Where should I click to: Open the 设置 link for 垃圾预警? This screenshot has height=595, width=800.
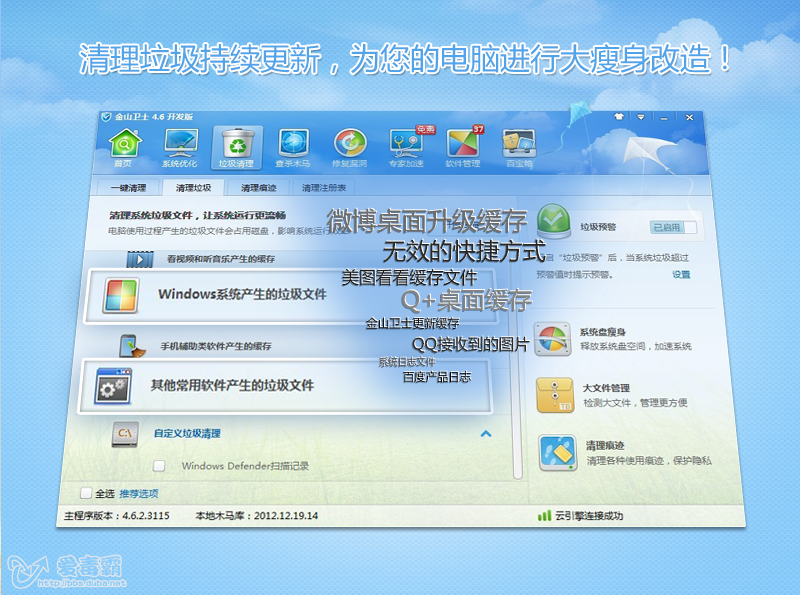pyautogui.click(x=681, y=275)
